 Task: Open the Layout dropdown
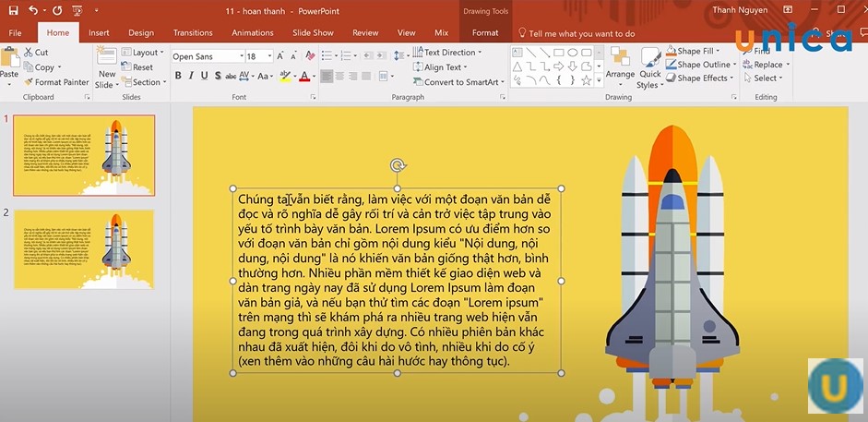click(x=143, y=52)
